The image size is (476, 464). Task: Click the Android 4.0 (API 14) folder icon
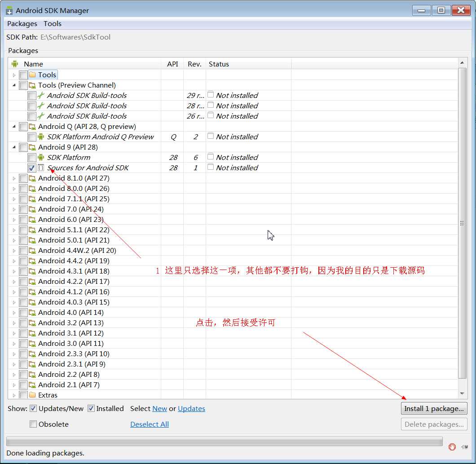click(32, 313)
